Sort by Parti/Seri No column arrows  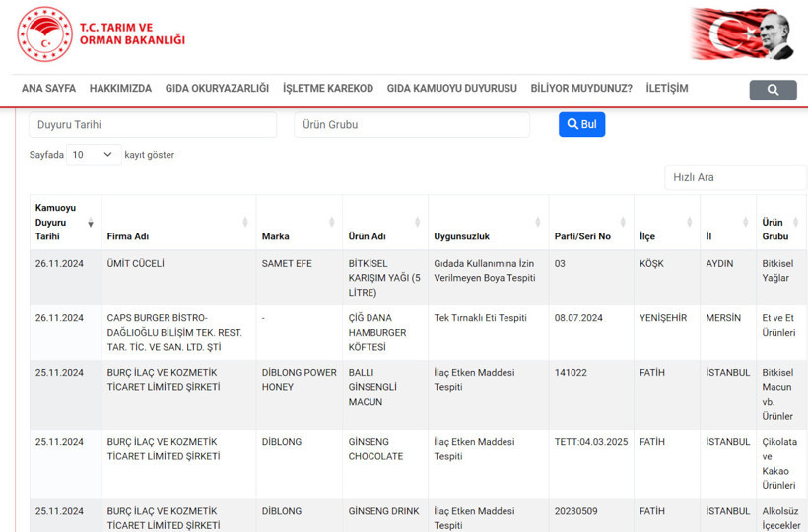tap(623, 222)
